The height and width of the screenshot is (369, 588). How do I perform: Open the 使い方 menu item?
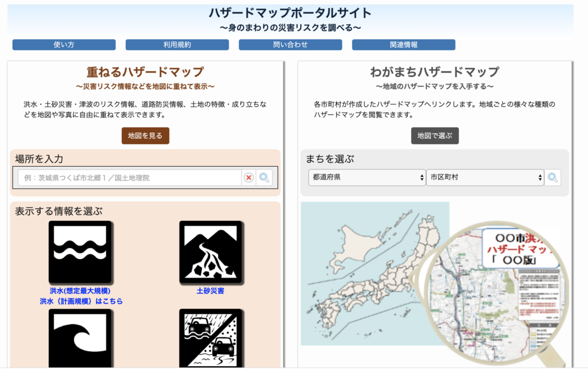click(x=64, y=45)
